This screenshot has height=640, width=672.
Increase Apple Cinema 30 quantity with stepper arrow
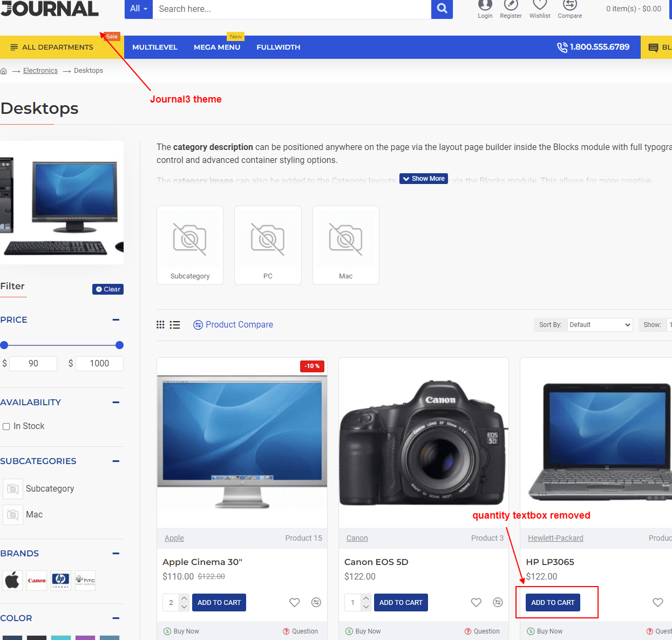[x=185, y=598]
